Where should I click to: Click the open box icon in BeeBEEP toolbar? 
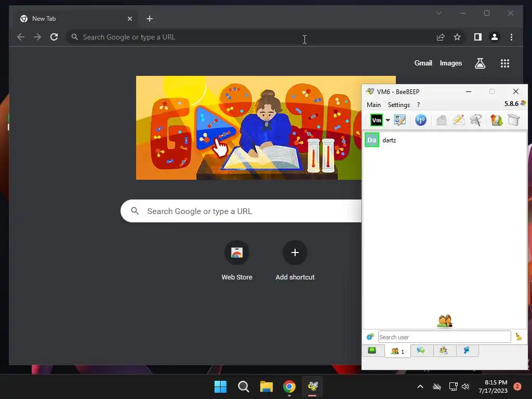click(514, 120)
